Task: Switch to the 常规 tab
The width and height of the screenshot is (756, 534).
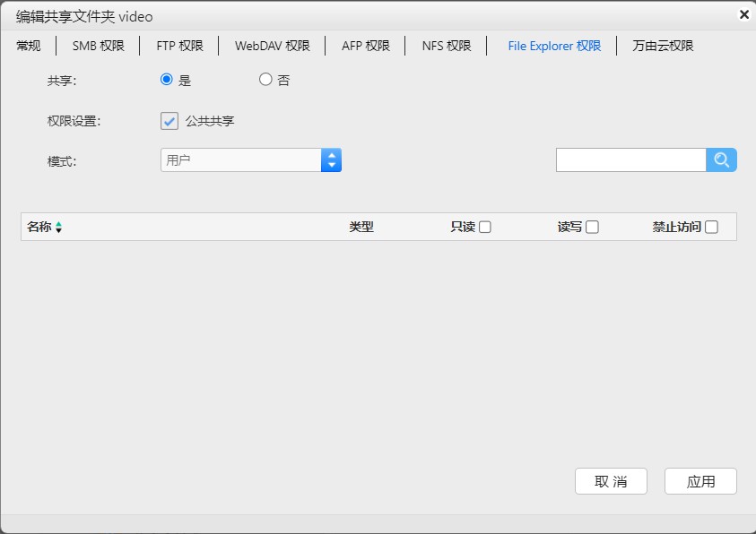Action: 29,46
